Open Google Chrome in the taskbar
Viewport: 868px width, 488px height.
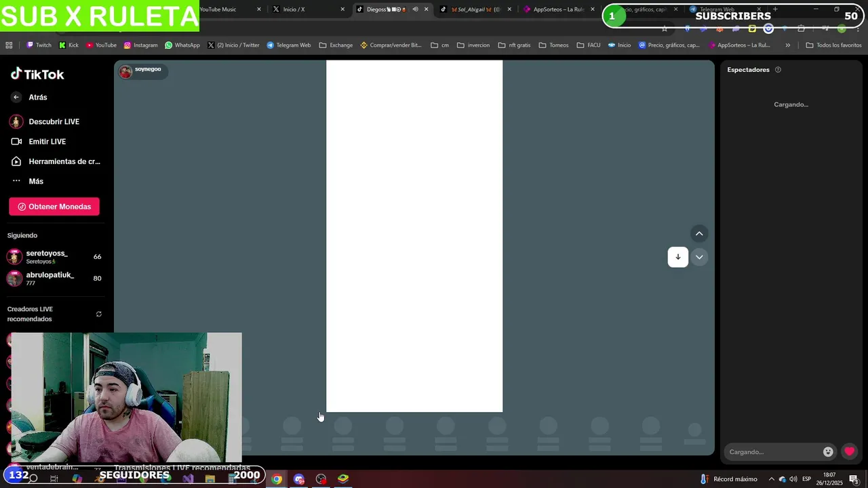[x=277, y=479]
